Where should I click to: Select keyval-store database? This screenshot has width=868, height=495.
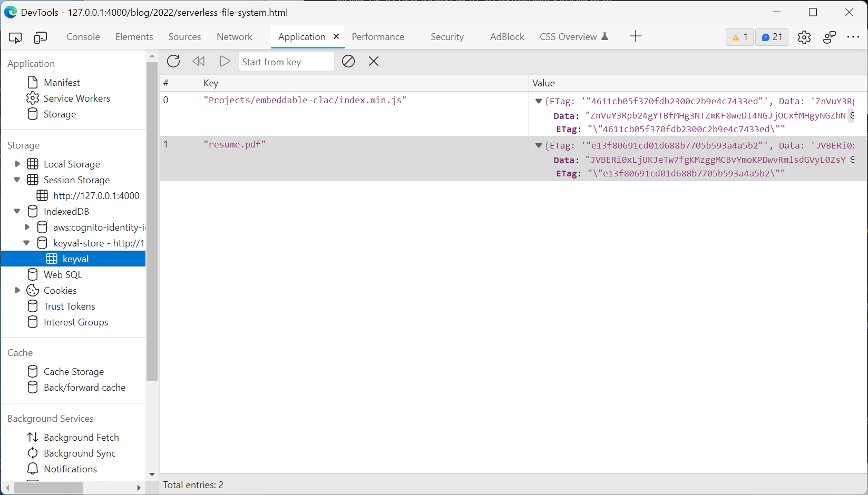[98, 243]
